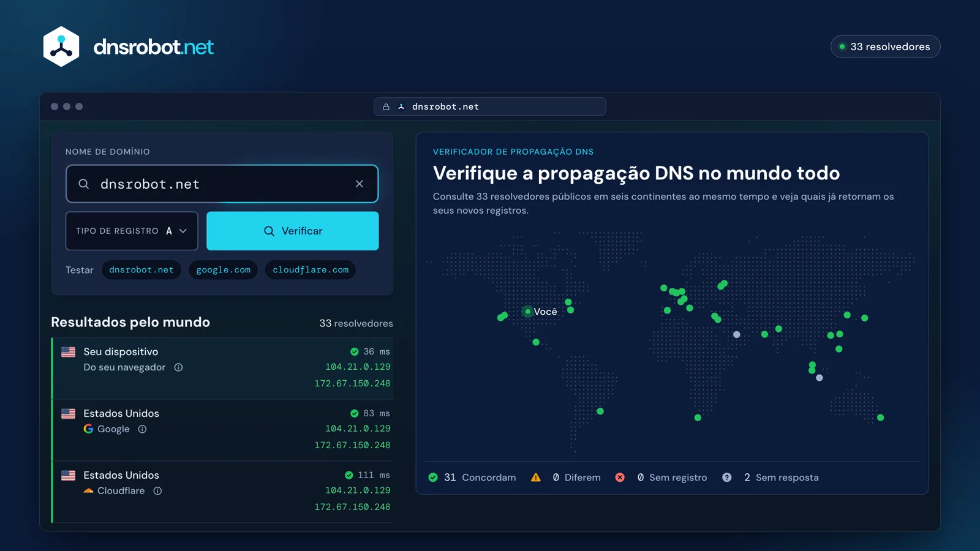Click the red Sem registro X icon

point(620,478)
